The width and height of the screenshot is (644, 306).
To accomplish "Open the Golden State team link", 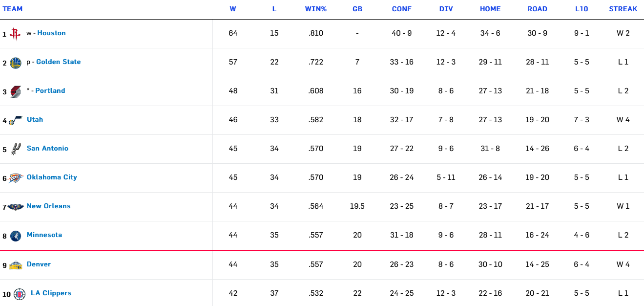I will (x=59, y=62).
